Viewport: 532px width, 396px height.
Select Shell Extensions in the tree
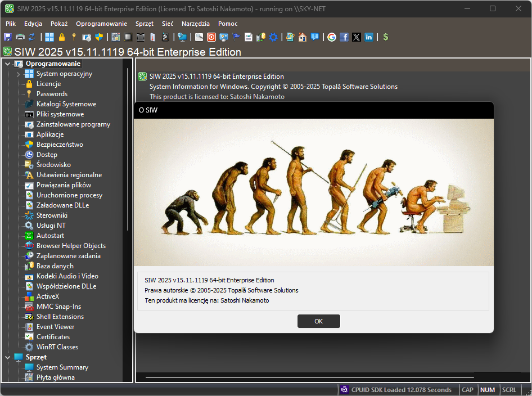click(60, 317)
